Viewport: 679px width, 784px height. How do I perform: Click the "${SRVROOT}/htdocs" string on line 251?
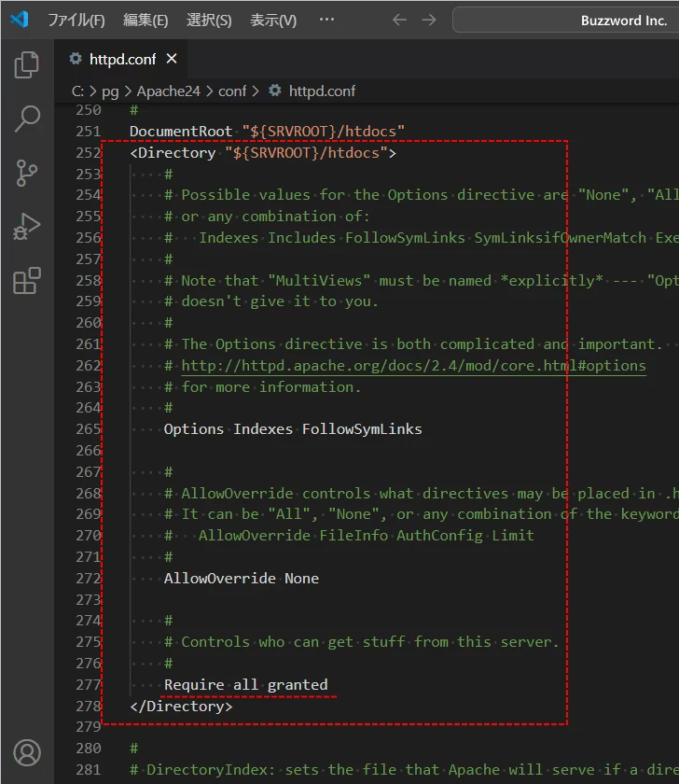[324, 131]
